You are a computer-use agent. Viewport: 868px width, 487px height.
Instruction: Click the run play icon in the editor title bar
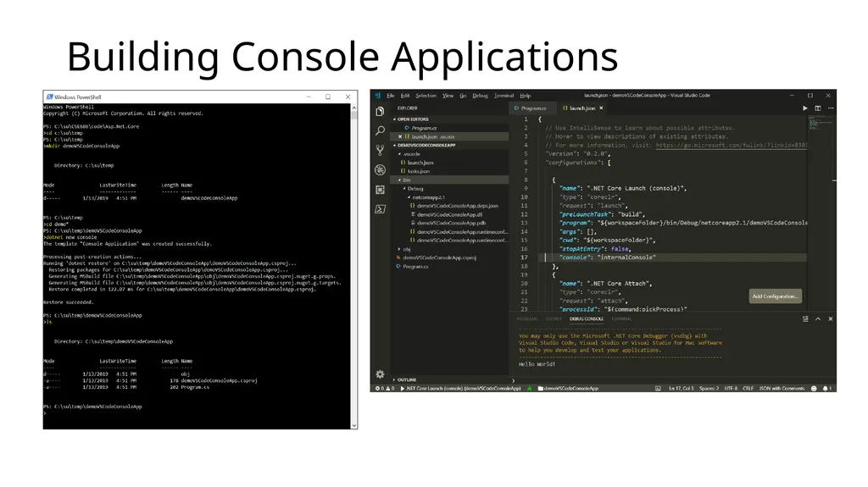805,108
